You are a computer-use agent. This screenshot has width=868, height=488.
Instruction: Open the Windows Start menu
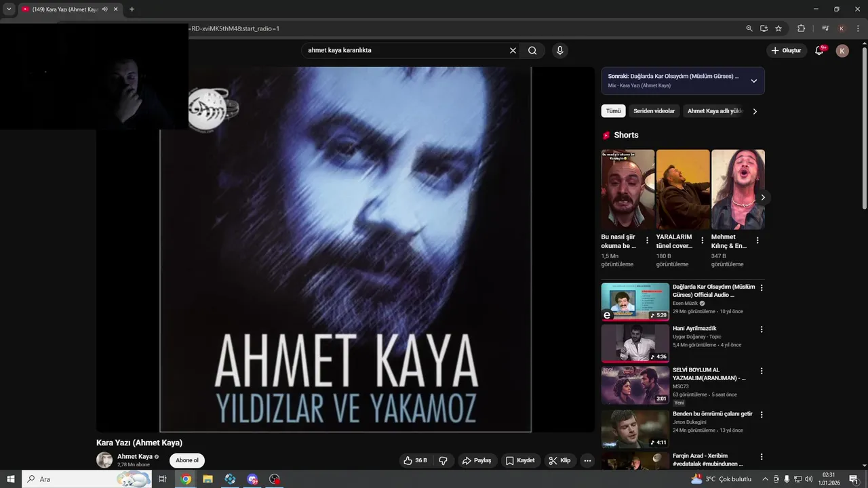(11, 479)
